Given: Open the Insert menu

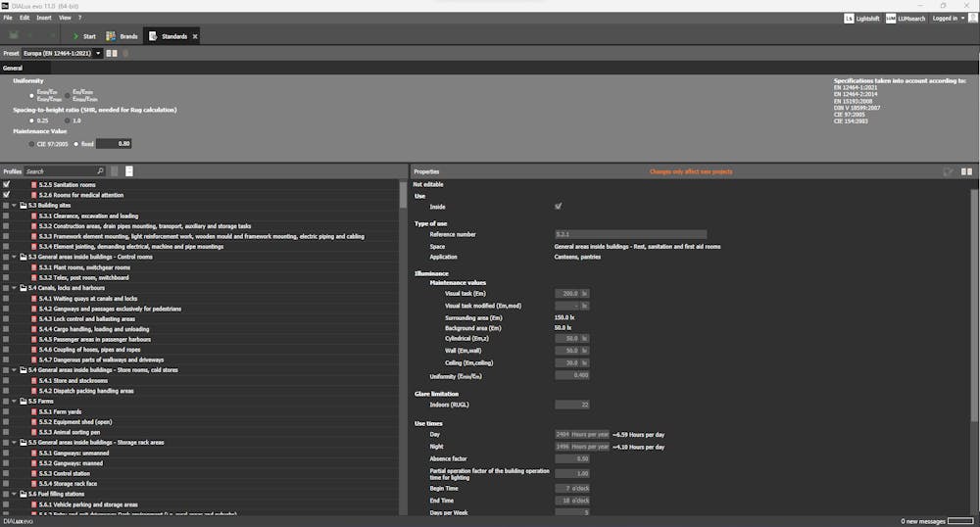Looking at the screenshot, I should click(44, 18).
